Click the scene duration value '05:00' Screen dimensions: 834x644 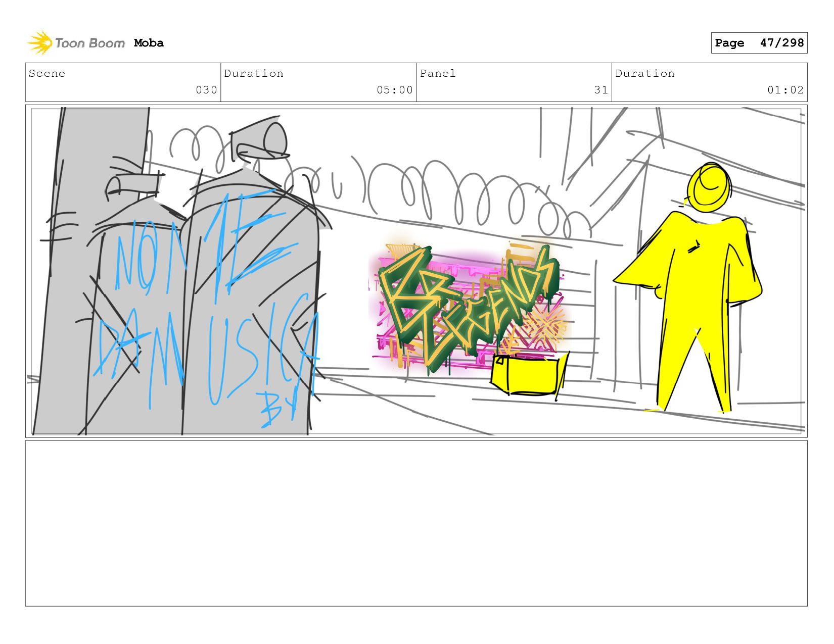(395, 90)
